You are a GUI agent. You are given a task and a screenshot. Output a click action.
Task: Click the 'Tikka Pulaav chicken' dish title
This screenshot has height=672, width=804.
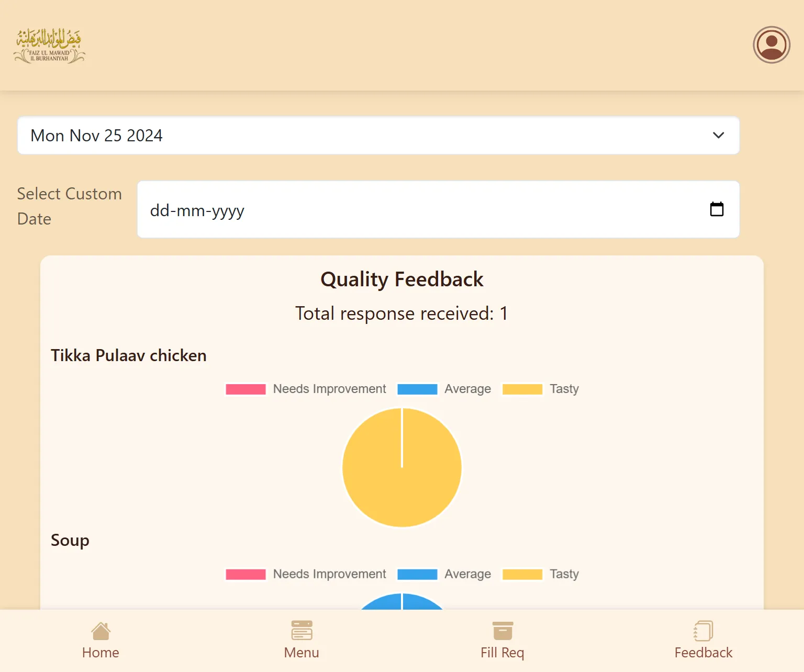click(129, 355)
